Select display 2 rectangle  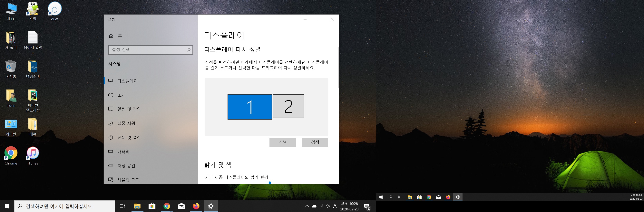[x=288, y=106]
